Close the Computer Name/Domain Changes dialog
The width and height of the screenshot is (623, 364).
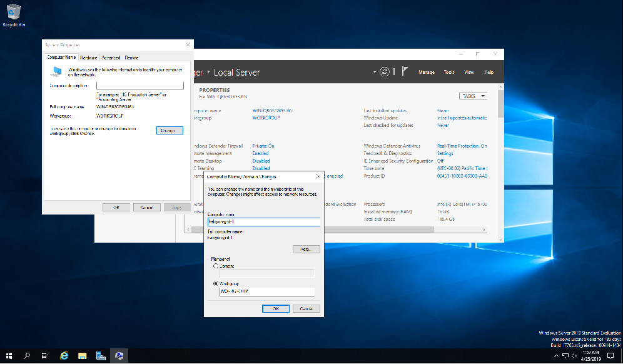[318, 176]
